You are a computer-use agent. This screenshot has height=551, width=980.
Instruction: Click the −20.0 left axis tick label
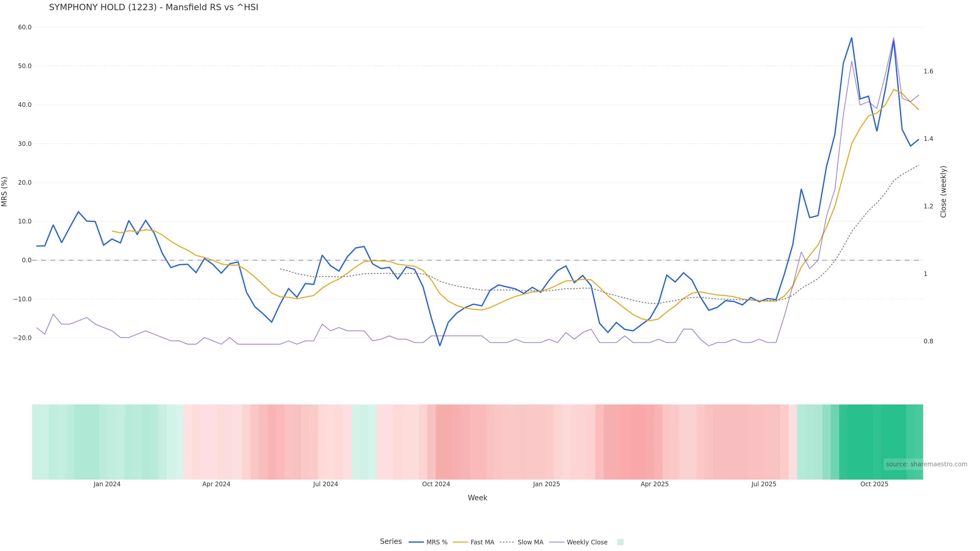click(x=22, y=338)
